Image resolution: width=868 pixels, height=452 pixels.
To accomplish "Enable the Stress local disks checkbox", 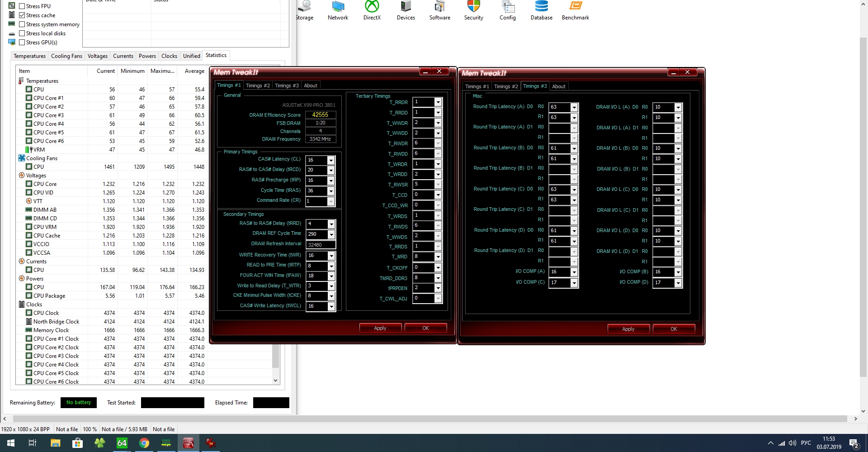I will [x=22, y=33].
